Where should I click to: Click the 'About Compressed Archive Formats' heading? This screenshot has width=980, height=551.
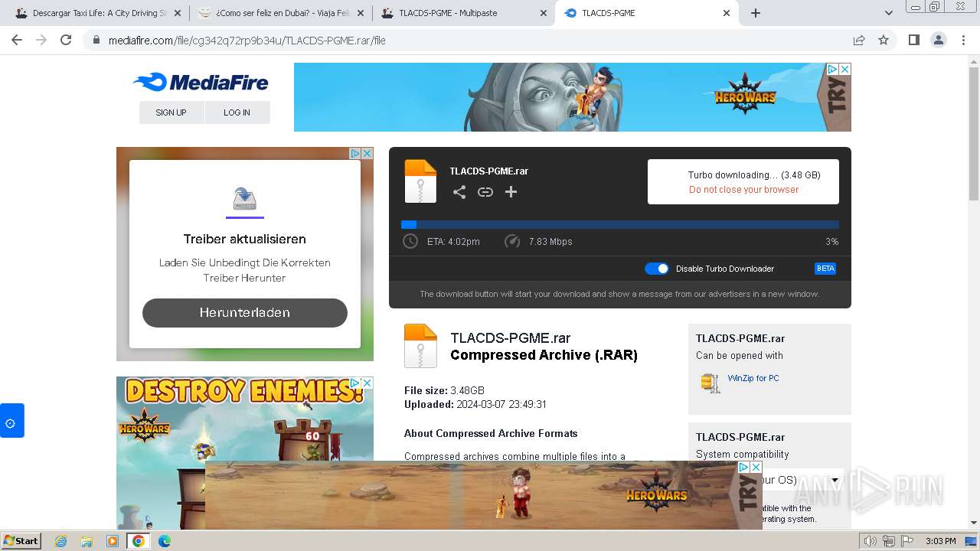click(491, 433)
